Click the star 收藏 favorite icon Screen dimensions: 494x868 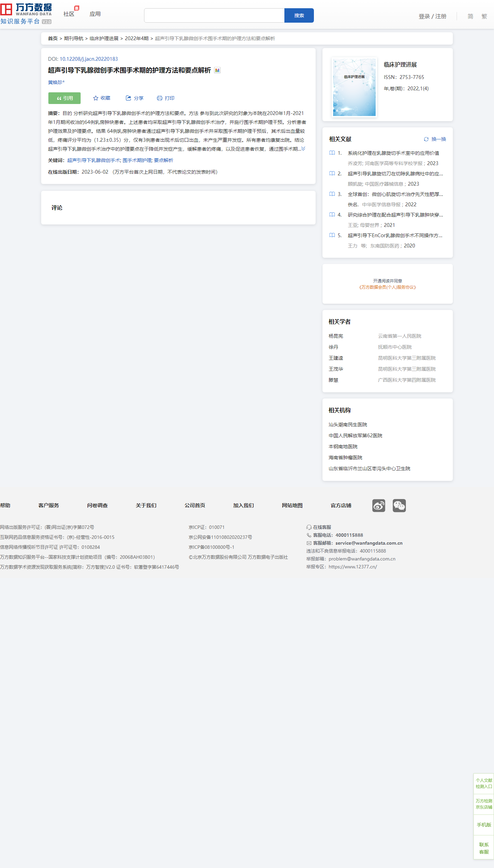[96, 98]
